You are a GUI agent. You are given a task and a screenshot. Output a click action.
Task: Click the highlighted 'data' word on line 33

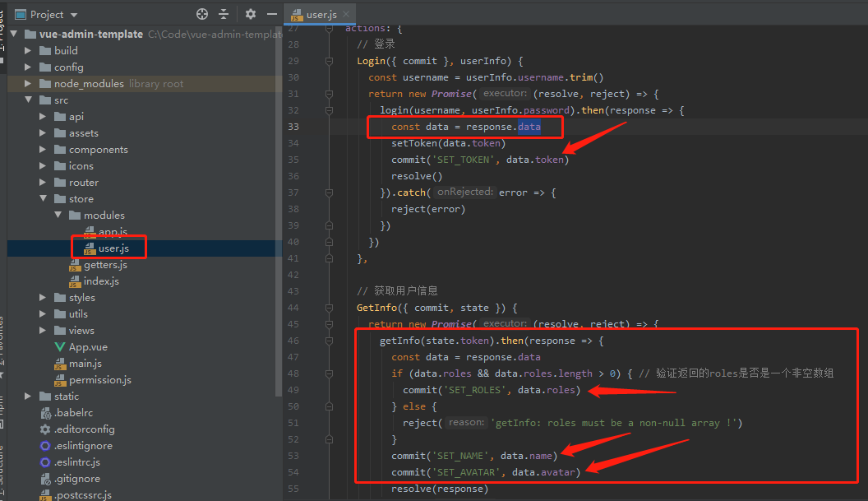point(529,127)
